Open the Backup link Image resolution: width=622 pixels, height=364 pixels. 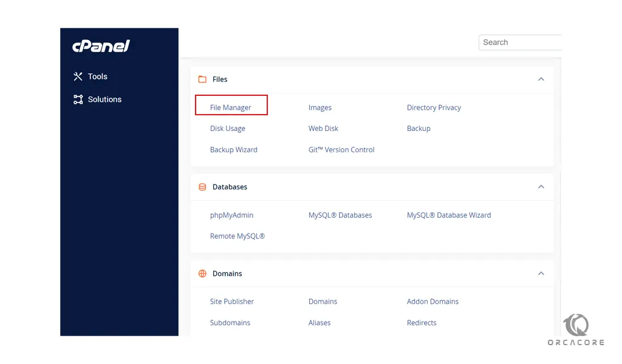click(419, 129)
